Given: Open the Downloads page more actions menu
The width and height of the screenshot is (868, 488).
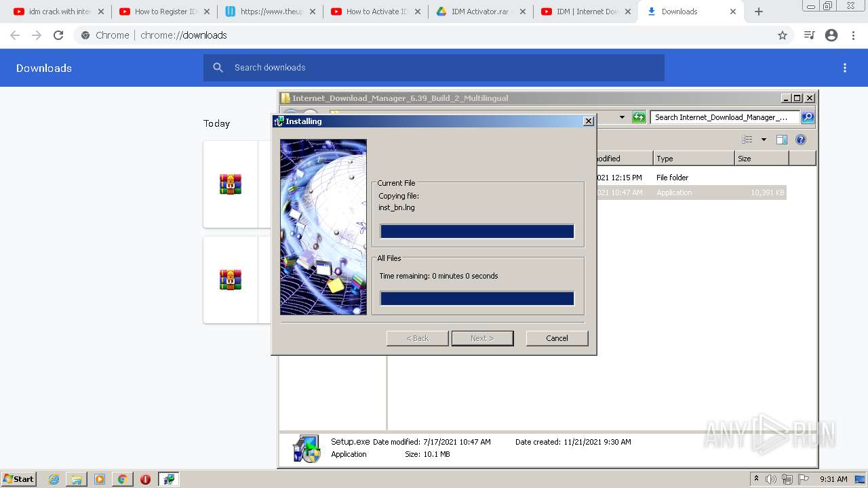Looking at the screenshot, I should click(845, 68).
